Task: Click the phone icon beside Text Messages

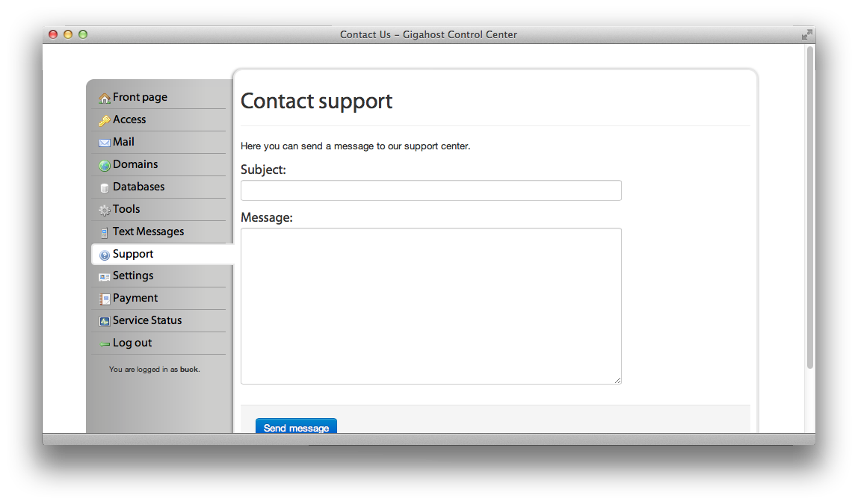Action: pyautogui.click(x=105, y=233)
